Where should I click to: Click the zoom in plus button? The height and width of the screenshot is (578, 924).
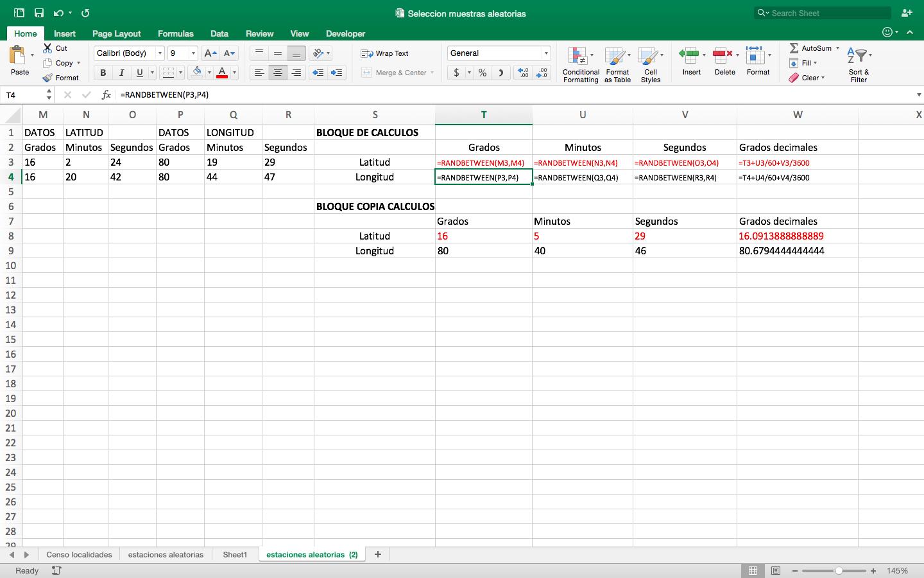tap(873, 570)
